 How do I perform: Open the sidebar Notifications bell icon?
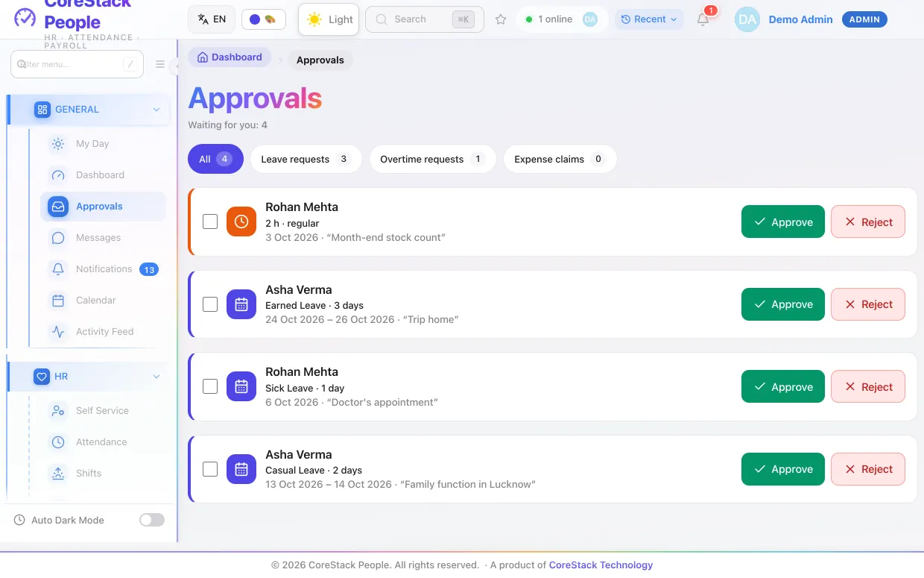coord(58,269)
